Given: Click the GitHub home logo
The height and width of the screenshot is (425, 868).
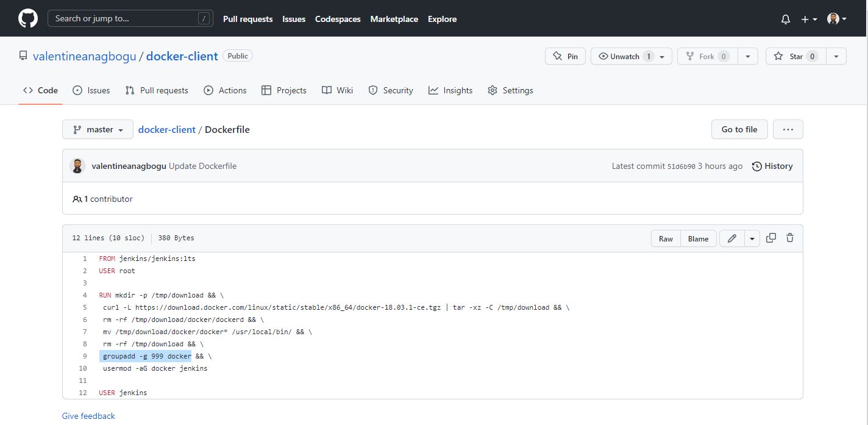Looking at the screenshot, I should click(27, 18).
